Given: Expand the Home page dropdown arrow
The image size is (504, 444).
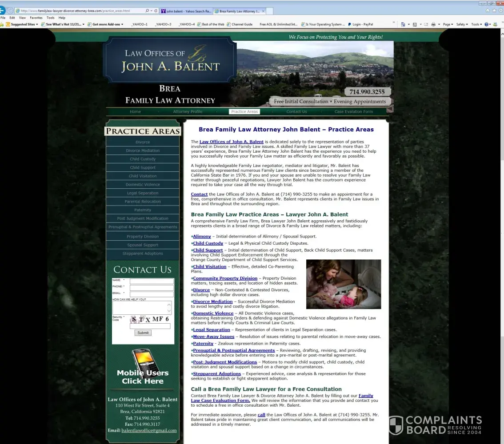Looking at the screenshot, I should coord(408,24).
